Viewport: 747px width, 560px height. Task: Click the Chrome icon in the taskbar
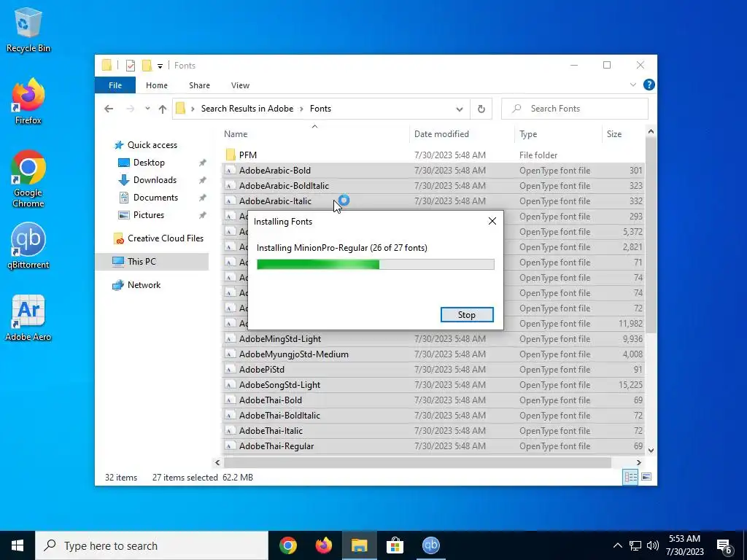click(288, 545)
